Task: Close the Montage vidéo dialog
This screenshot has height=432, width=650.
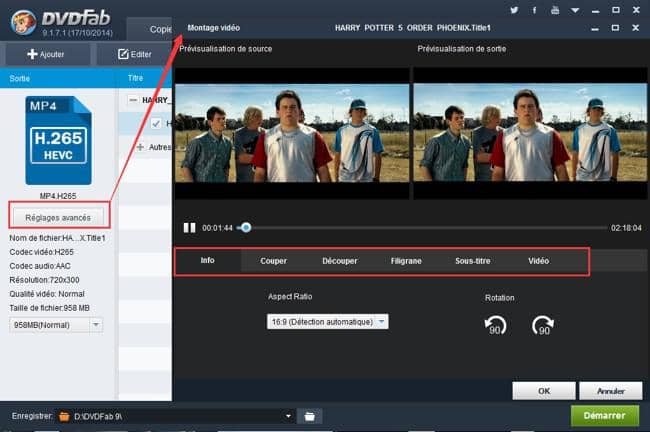Action: point(635,28)
